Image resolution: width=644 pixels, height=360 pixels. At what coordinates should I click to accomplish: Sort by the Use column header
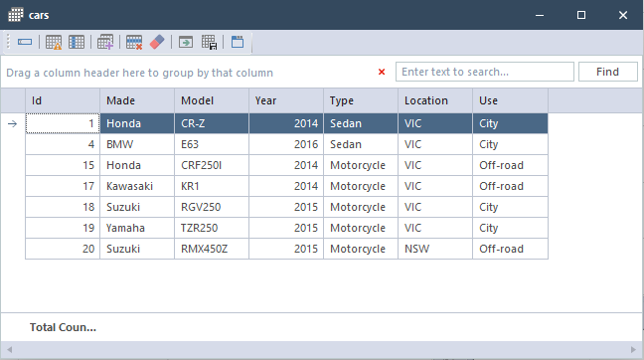tap(510, 100)
